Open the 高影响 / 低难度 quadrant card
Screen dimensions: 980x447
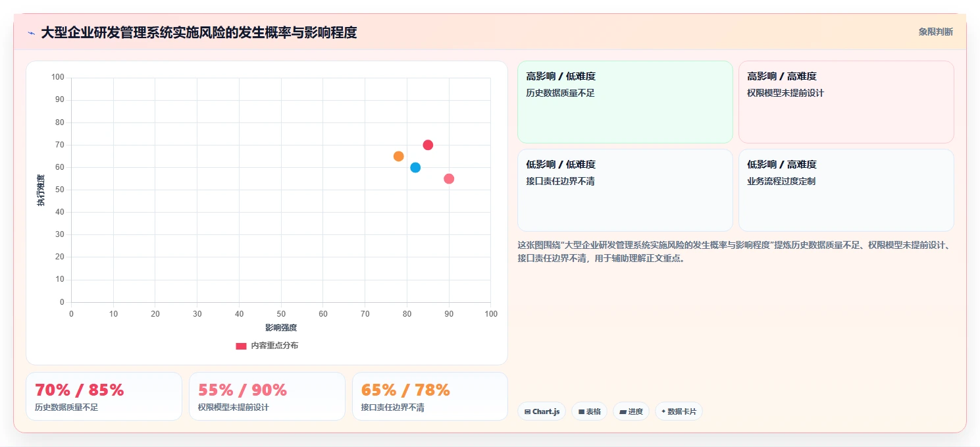tap(625, 102)
